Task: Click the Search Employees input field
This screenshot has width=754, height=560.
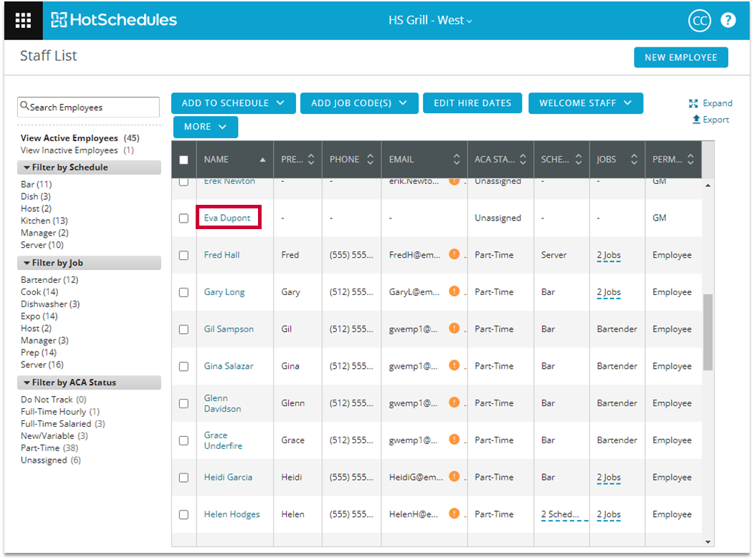Action: pos(89,107)
